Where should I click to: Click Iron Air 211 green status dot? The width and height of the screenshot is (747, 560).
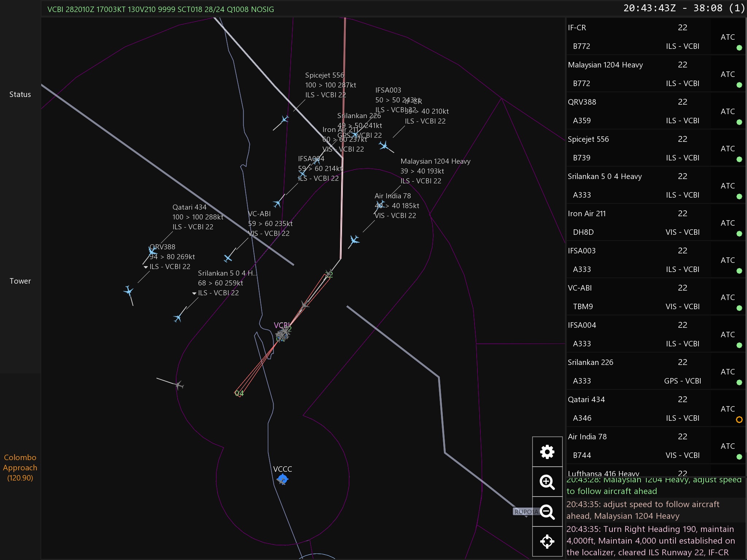(x=739, y=234)
